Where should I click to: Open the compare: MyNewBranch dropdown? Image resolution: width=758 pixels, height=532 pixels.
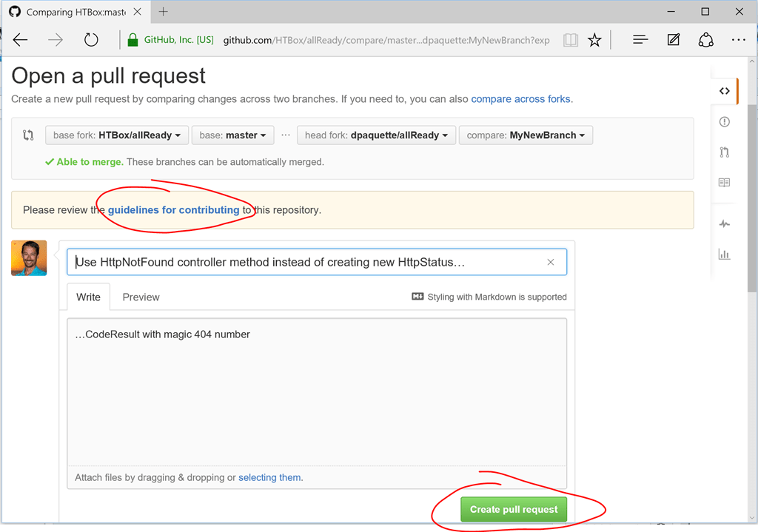526,135
